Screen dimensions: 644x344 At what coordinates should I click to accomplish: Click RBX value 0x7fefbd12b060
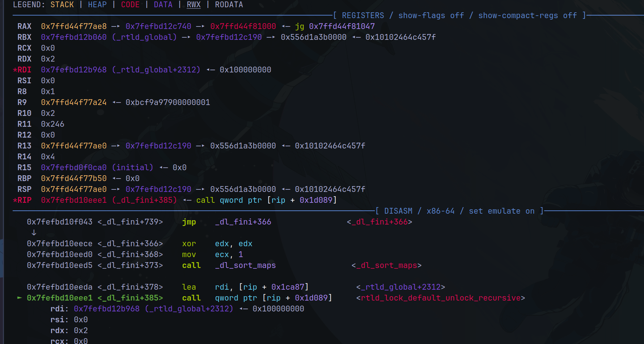point(74,37)
